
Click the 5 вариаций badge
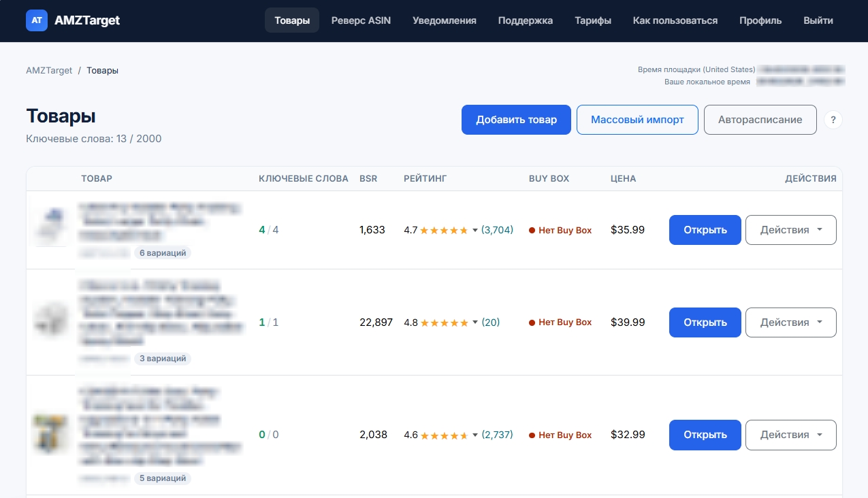(163, 478)
